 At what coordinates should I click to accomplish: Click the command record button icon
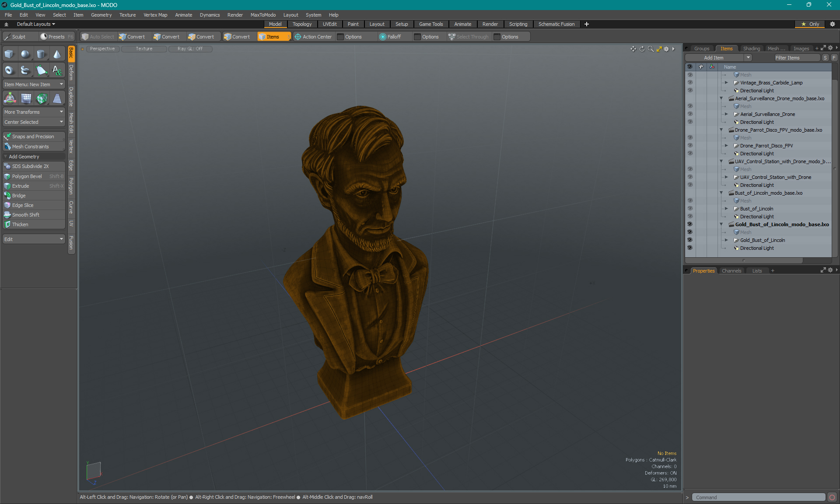(x=832, y=497)
